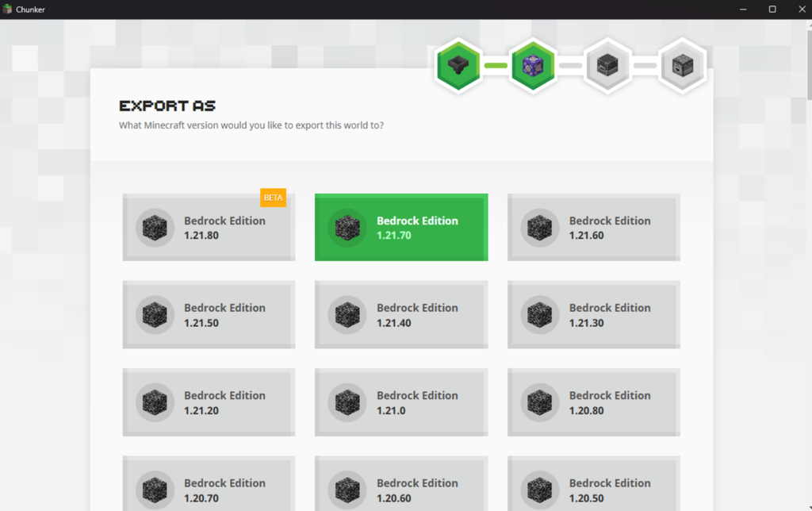The height and width of the screenshot is (511, 812).
Task: Pick the Bedrock Edition 1.20.70 version card
Action: [x=209, y=486]
